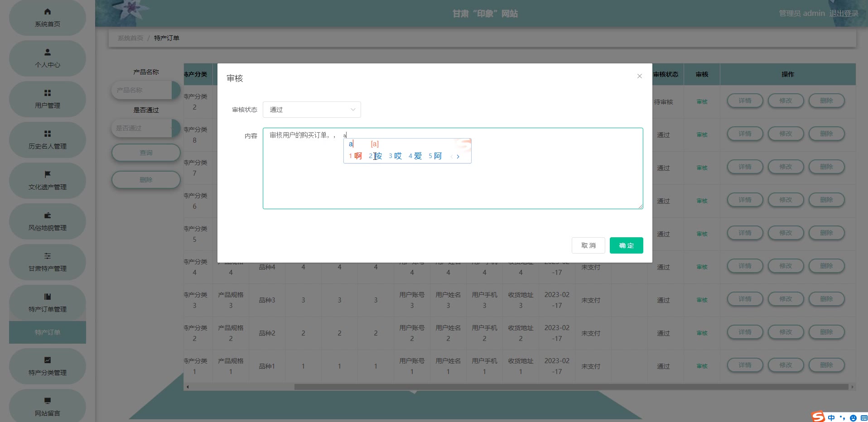Open the 用户管理 sidebar menu
868x422 pixels.
coord(48,99)
